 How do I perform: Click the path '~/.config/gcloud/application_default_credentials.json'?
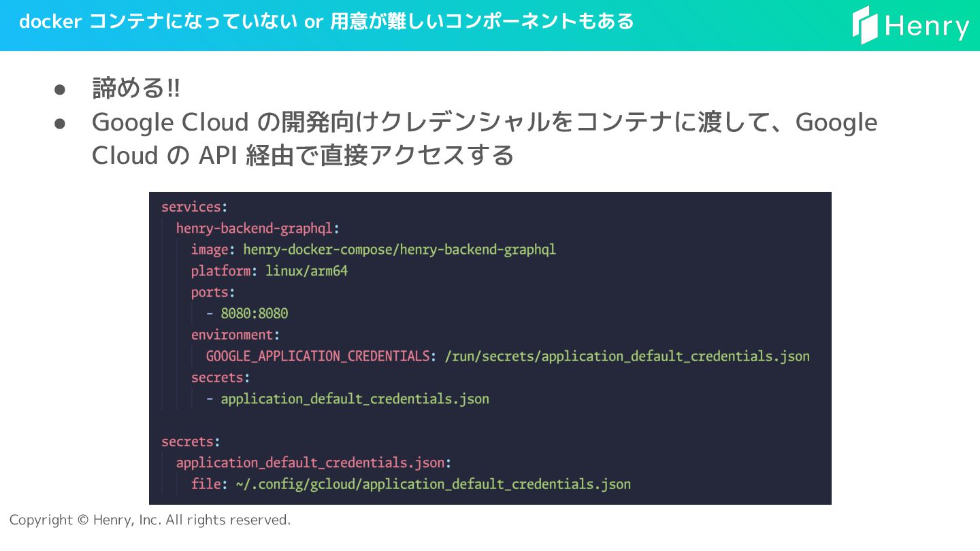coord(433,484)
